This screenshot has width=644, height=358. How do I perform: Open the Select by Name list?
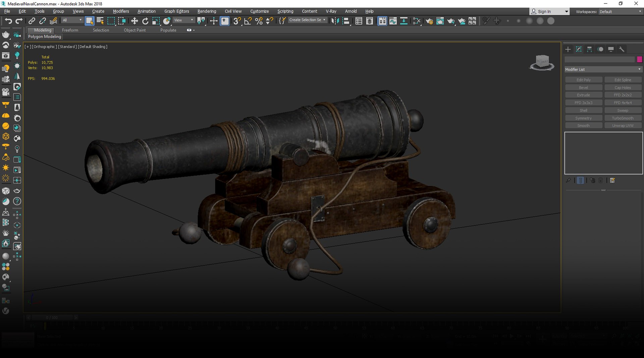(100, 21)
